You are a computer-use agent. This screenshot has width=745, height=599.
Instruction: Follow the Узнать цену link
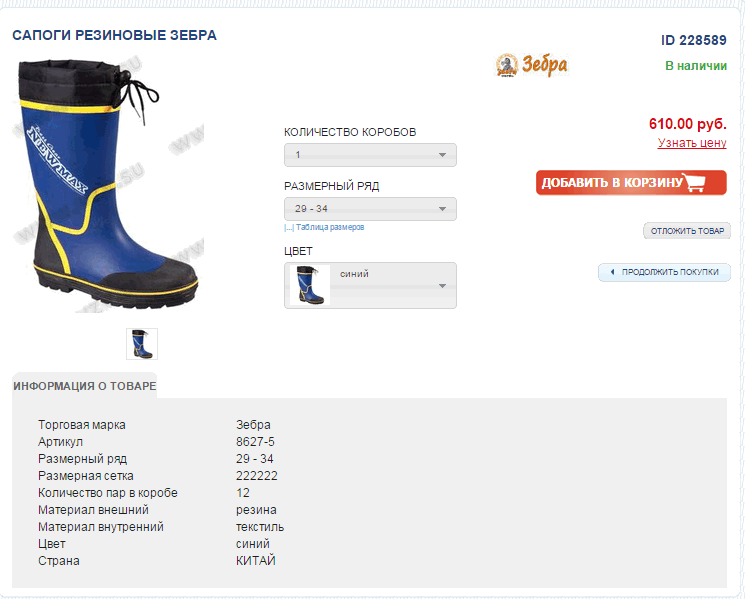[691, 143]
